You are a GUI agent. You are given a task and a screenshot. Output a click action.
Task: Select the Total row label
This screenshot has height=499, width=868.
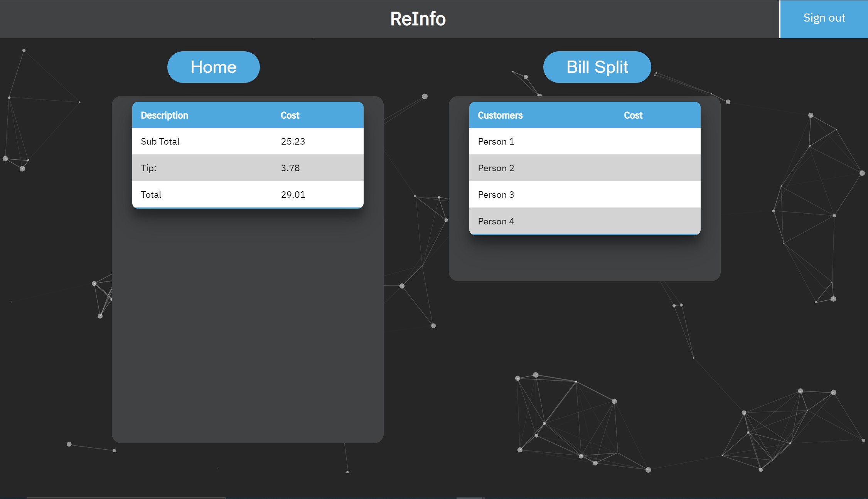tap(151, 195)
